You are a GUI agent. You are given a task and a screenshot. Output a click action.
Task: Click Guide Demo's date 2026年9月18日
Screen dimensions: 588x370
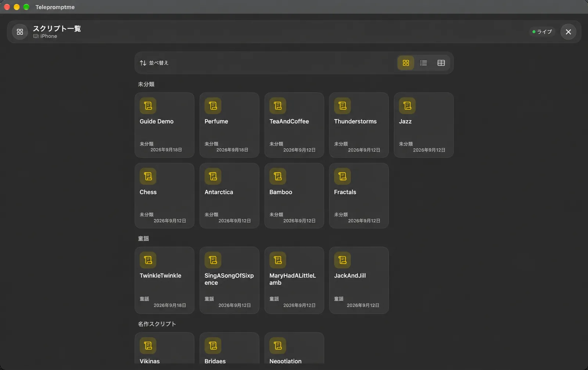point(166,150)
